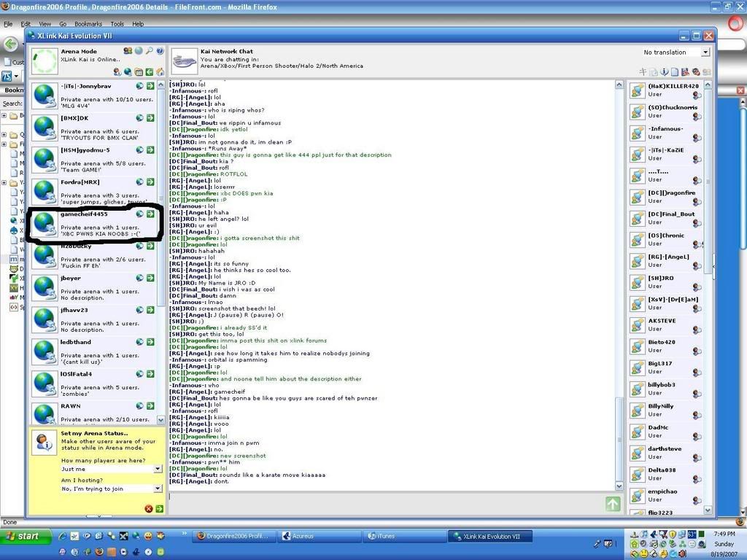
Task: Click Firefox back arrow button
Action: pos(10,44)
